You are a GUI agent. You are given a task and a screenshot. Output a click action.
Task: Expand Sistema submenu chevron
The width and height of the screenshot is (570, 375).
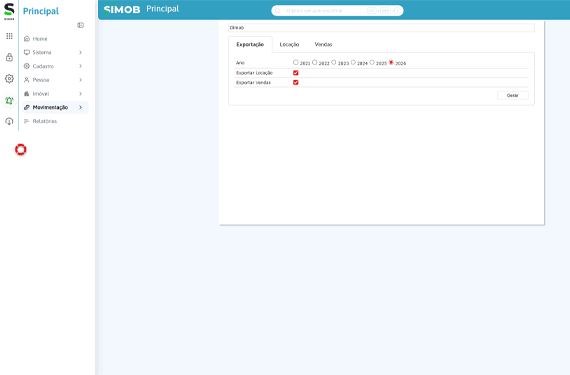tap(80, 52)
